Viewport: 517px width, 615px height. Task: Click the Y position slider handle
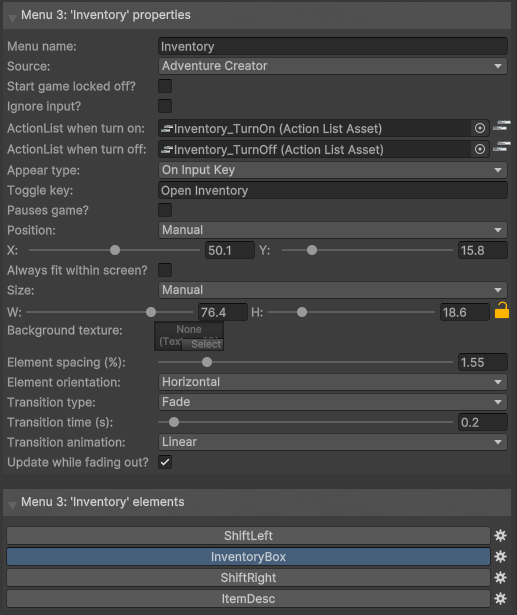[312, 250]
